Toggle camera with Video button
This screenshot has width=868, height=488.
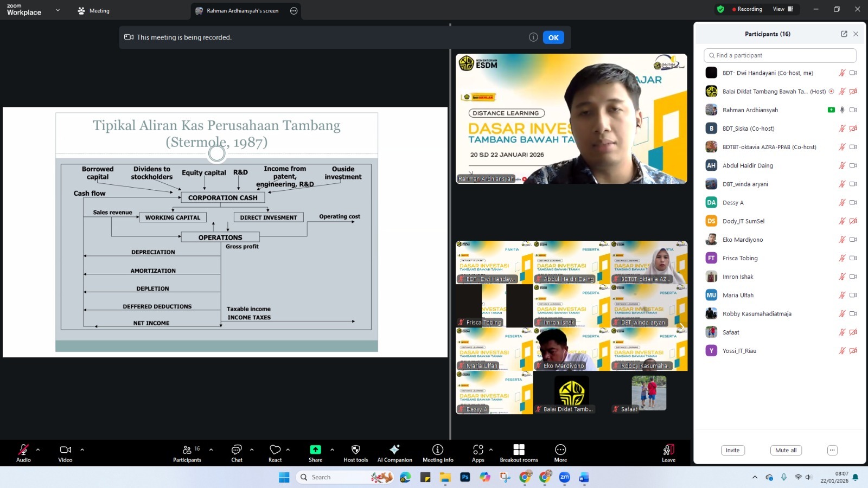click(x=65, y=450)
